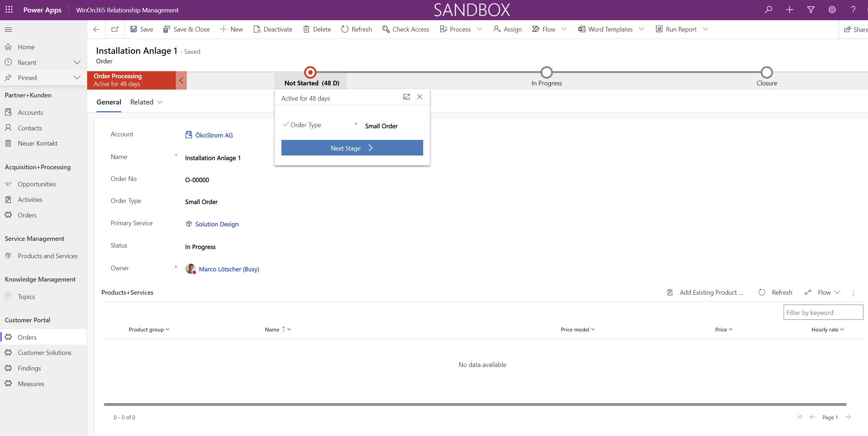Click the help question mark icon

(853, 10)
